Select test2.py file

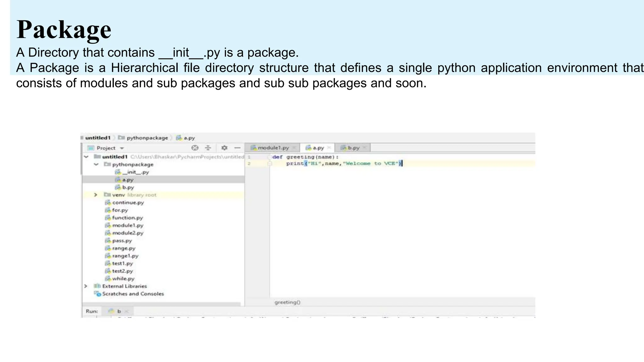[x=122, y=271]
